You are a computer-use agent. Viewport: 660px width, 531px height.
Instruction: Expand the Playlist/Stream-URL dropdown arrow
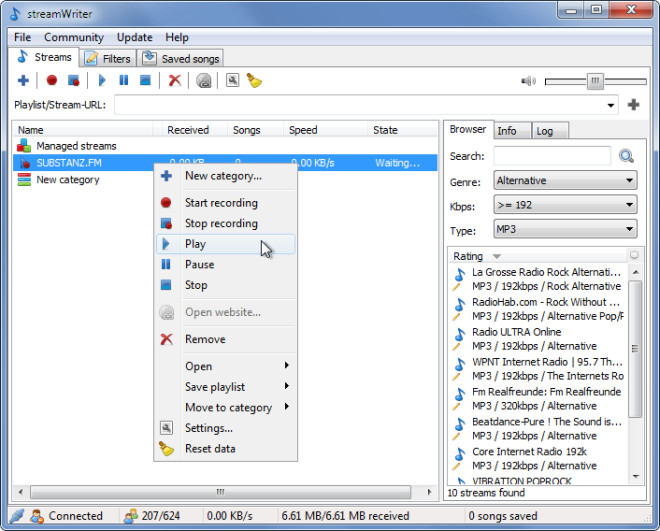[610, 105]
